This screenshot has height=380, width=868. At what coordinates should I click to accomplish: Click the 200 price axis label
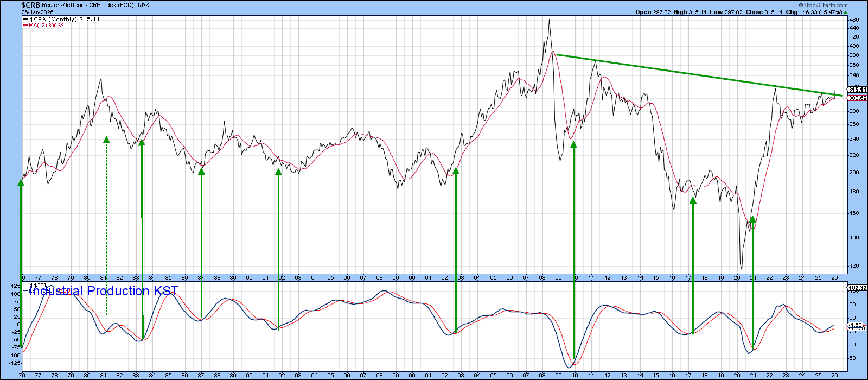(x=854, y=173)
